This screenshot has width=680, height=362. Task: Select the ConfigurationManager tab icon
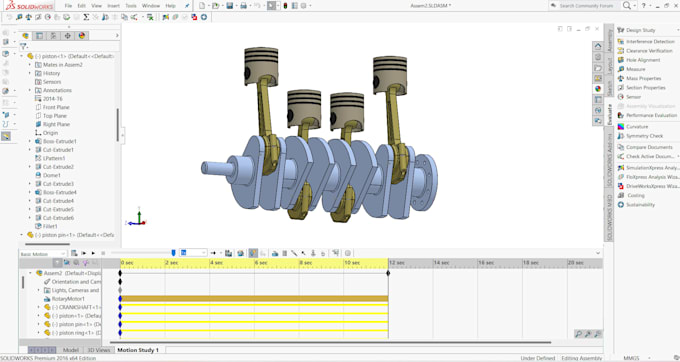53,36
